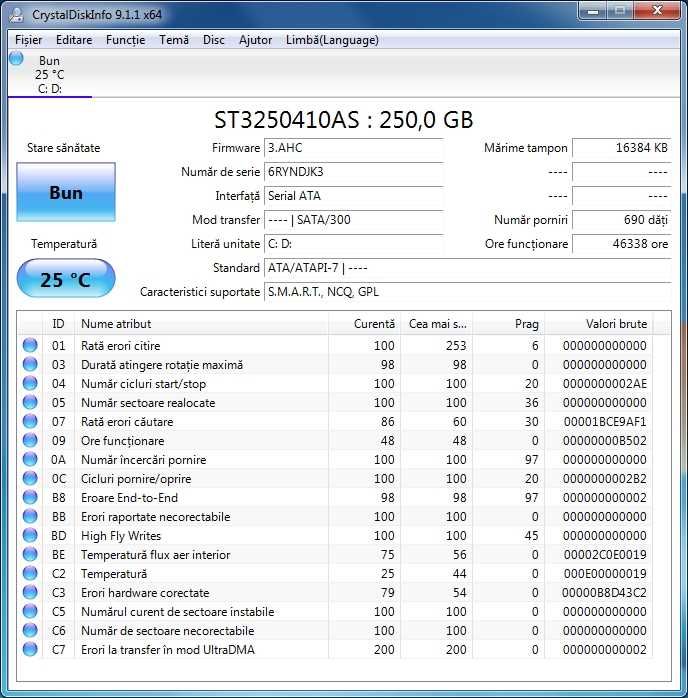Click the serial number field 6RYNDJK3
The image size is (688, 698).
click(354, 172)
